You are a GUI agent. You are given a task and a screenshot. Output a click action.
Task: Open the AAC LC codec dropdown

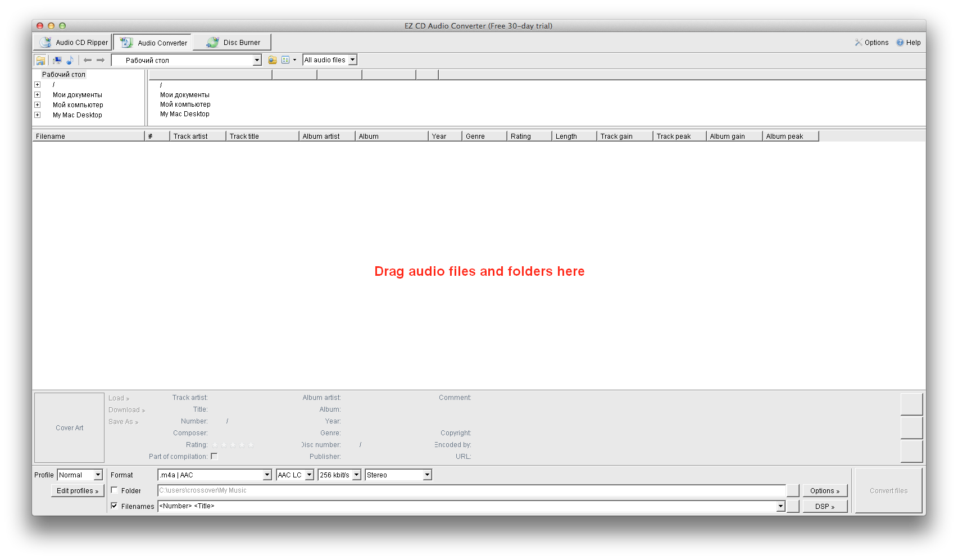click(x=309, y=475)
